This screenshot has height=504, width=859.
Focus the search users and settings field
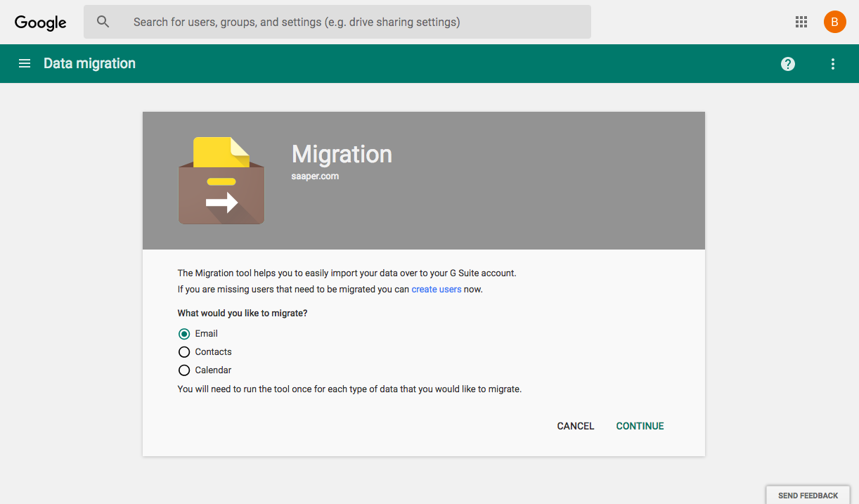point(337,22)
